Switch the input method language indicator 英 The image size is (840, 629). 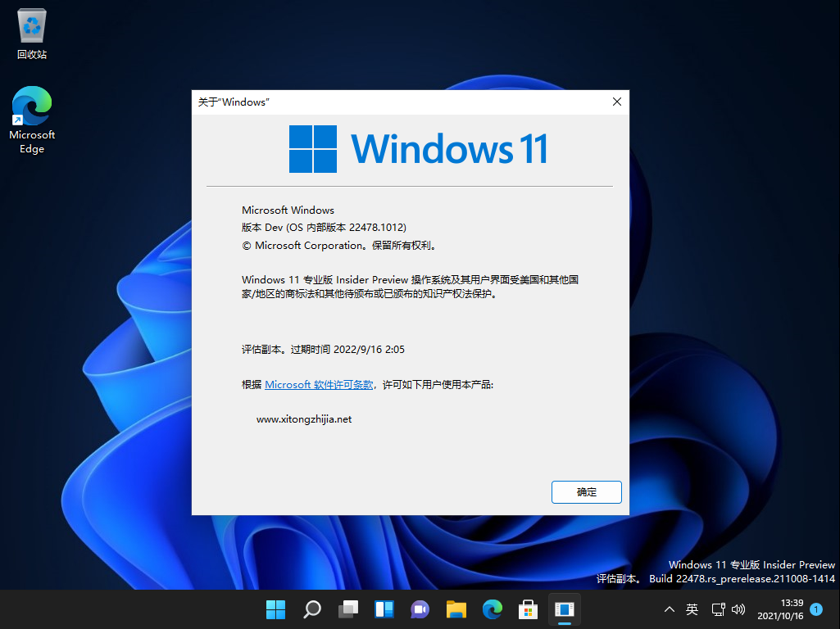click(x=692, y=609)
